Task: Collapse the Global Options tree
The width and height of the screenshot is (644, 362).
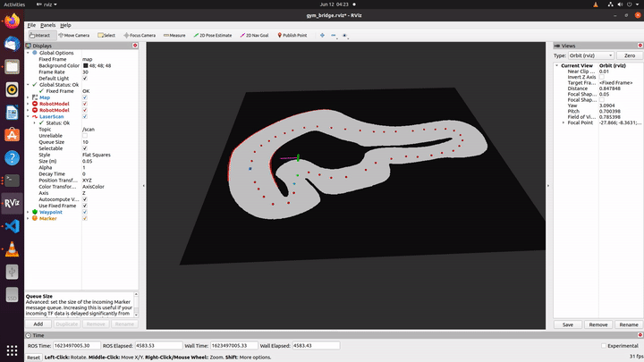Action: (29, 53)
